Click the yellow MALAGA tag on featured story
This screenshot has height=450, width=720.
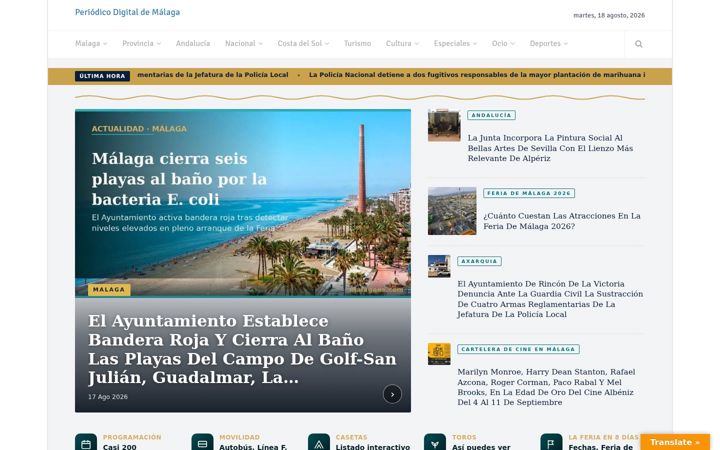point(109,290)
